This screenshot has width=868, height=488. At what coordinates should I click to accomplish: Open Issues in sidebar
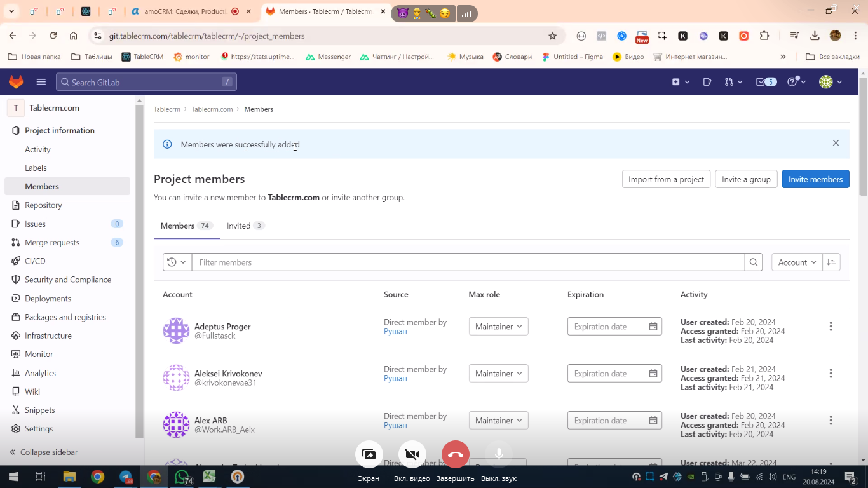point(67,224)
